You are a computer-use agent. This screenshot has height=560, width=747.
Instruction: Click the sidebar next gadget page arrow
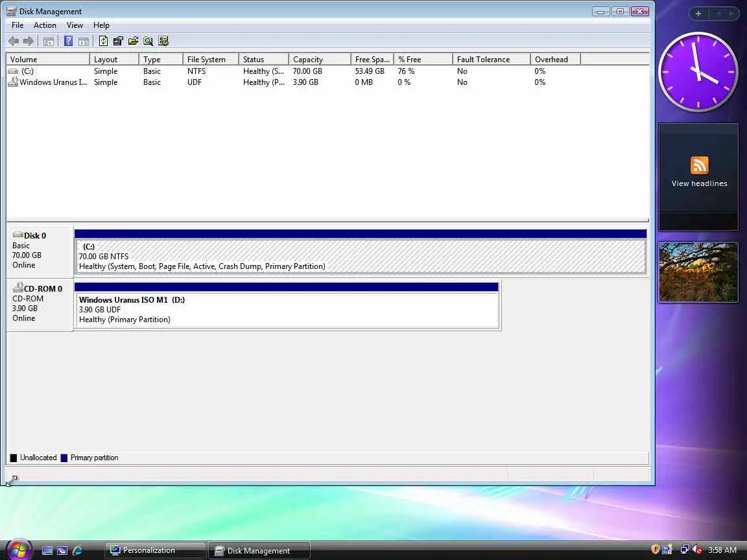pyautogui.click(x=730, y=14)
